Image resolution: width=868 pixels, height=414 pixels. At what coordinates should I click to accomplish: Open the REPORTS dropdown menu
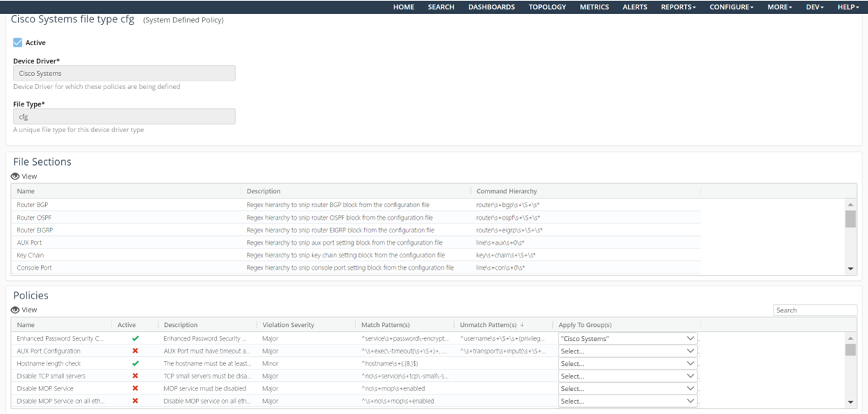point(677,7)
